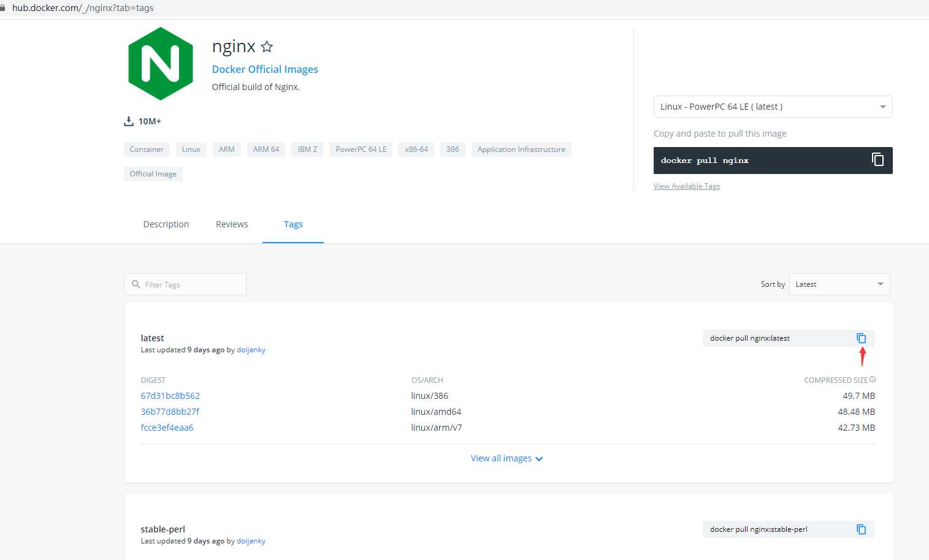The width and height of the screenshot is (929, 560).
Task: Click the x86-64 tag chip
Action: coord(416,149)
